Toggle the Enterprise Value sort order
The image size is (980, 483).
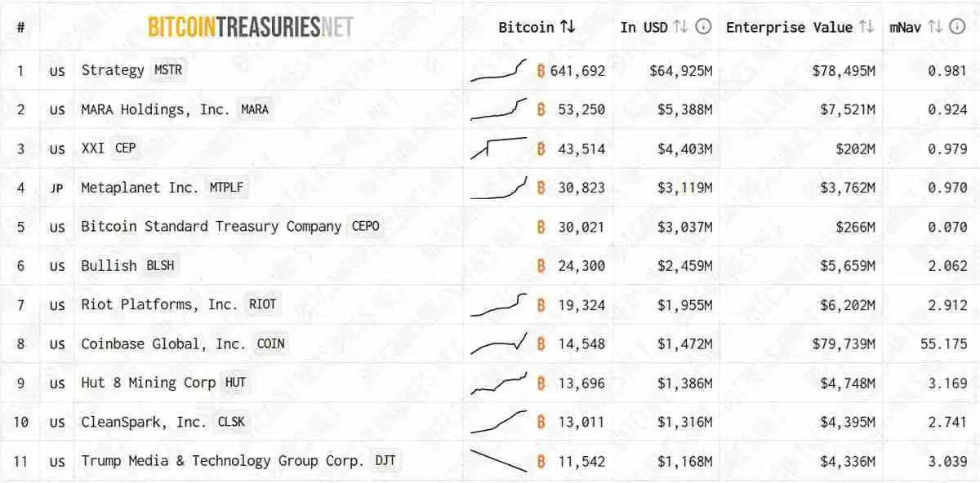pyautogui.click(x=868, y=26)
